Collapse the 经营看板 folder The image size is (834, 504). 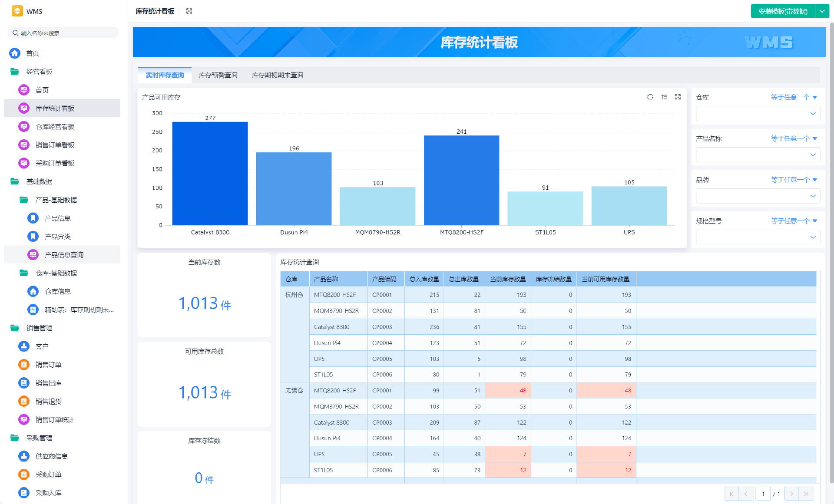(39, 72)
